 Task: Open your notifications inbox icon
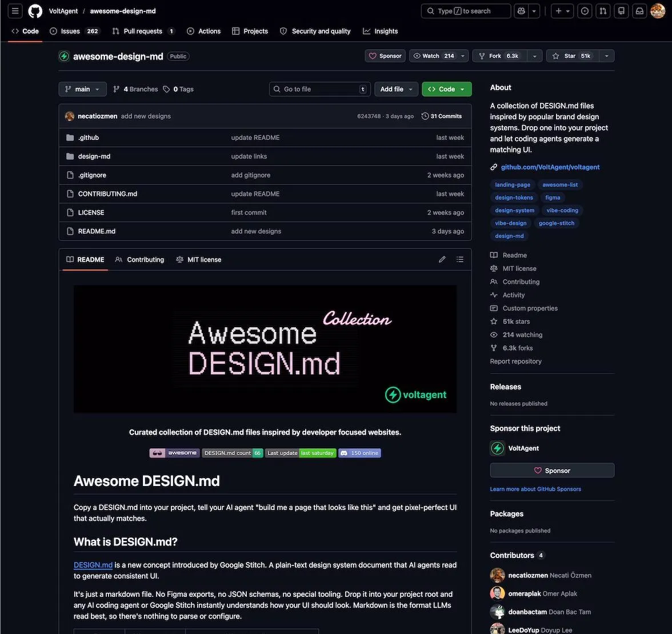tap(639, 10)
